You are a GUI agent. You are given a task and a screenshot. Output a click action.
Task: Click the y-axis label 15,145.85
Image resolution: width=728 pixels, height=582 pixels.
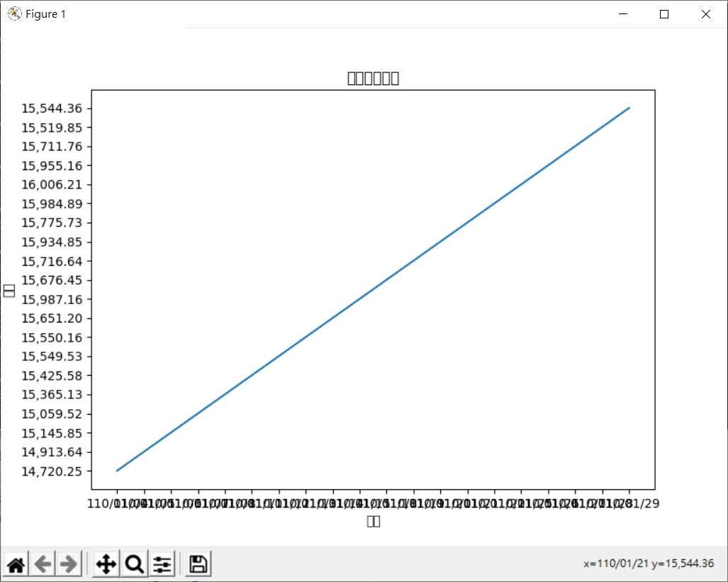pyautogui.click(x=52, y=433)
